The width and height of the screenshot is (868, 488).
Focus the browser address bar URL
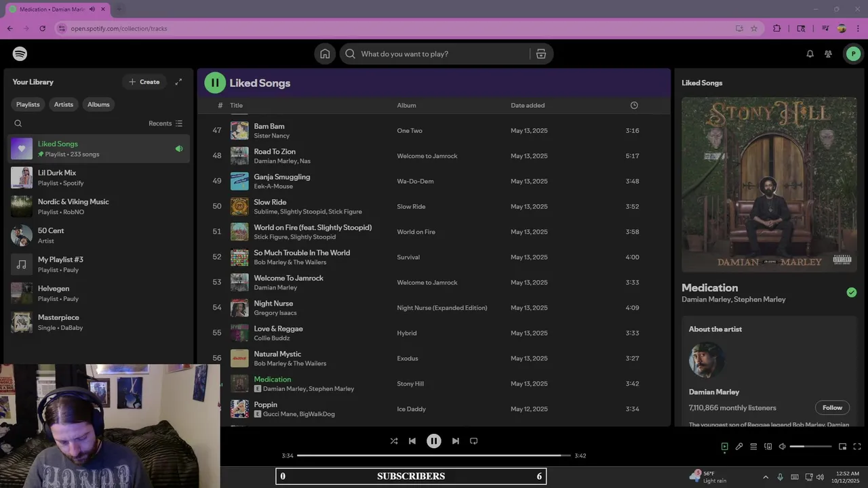tap(119, 28)
